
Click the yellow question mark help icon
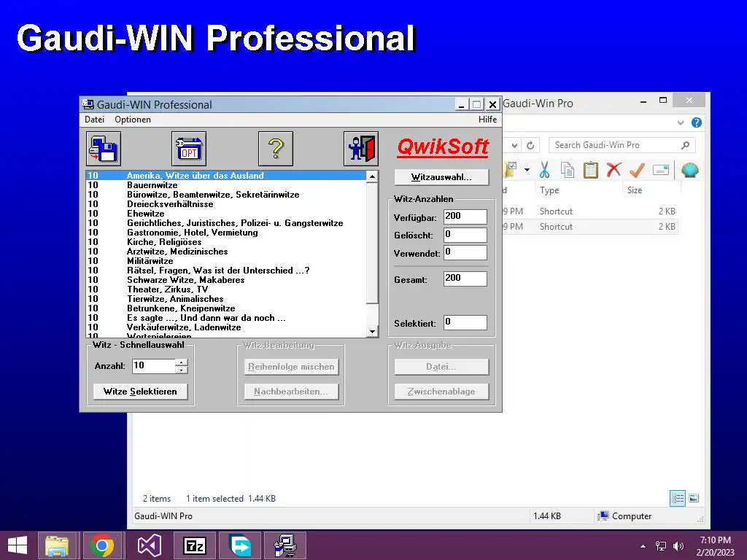[x=275, y=149]
